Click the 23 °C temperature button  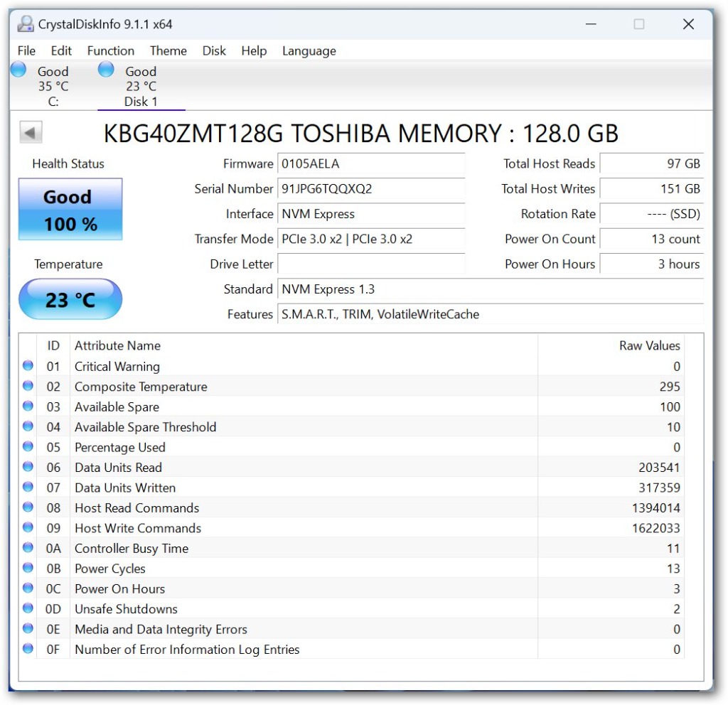(x=70, y=299)
